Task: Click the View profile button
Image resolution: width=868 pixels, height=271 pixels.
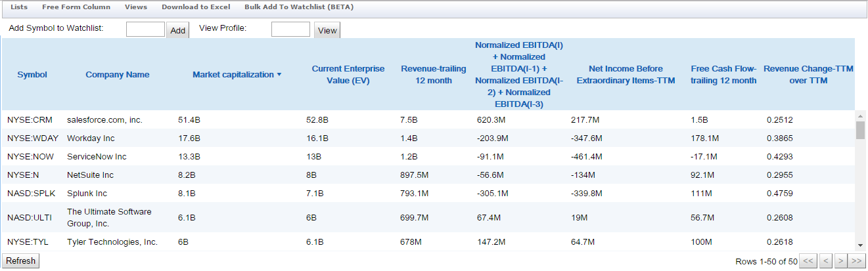Action: tap(327, 30)
